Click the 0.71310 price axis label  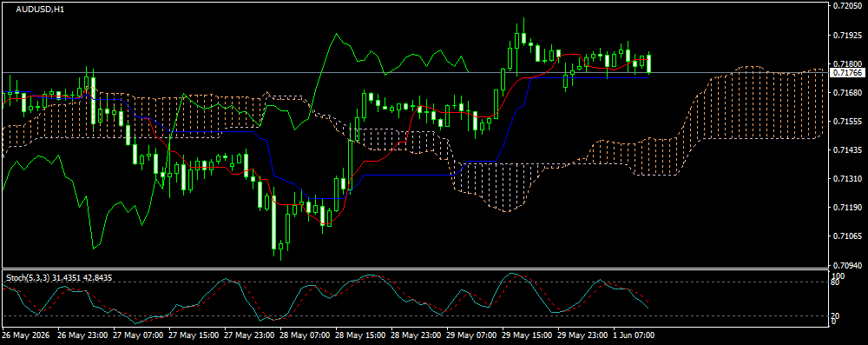click(x=847, y=179)
